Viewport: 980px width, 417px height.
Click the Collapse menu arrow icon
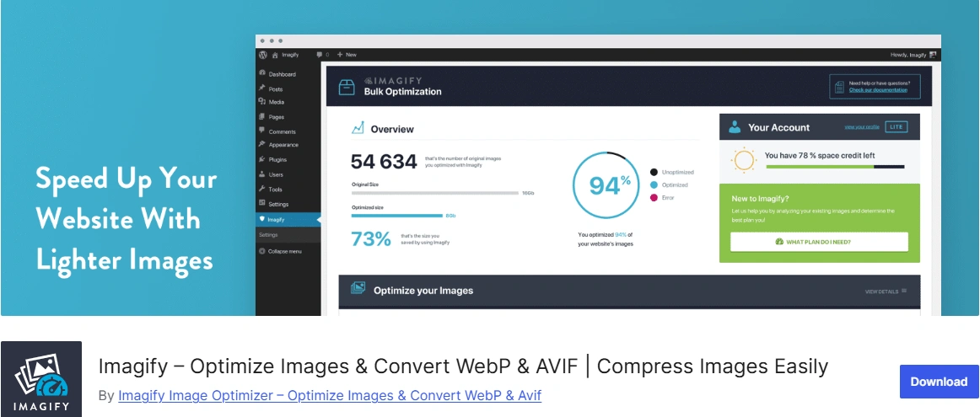click(262, 252)
